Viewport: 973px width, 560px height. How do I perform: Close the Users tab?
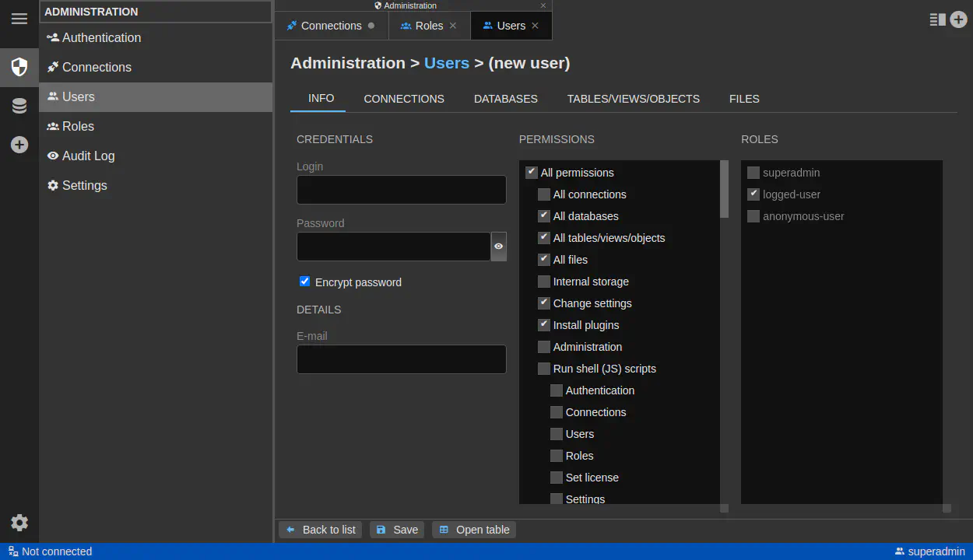[535, 26]
